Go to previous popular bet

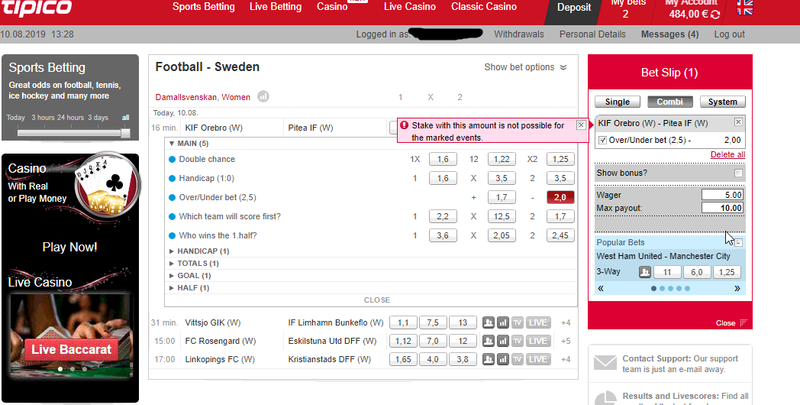click(x=601, y=289)
